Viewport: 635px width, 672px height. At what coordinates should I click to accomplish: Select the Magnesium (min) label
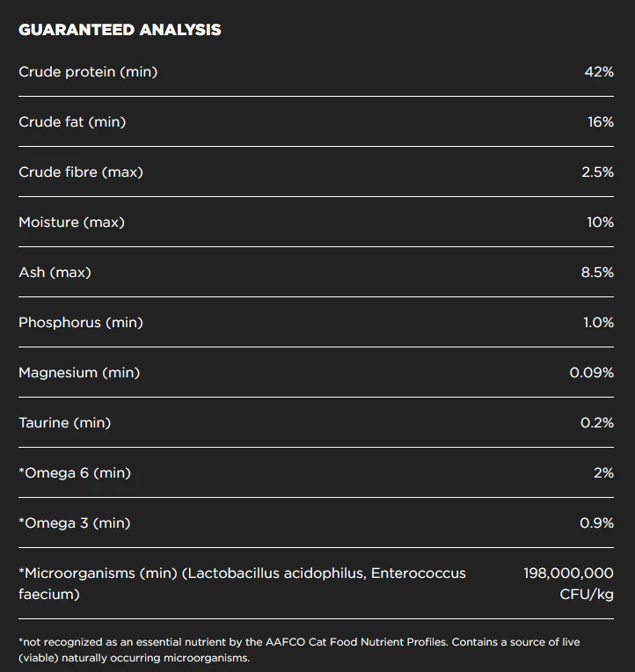point(79,372)
